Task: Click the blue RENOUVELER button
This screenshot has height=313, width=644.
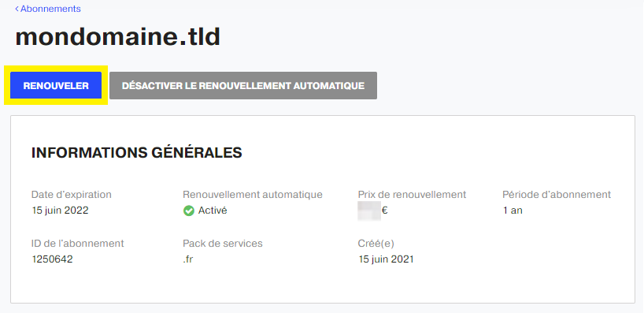Action: tap(56, 86)
